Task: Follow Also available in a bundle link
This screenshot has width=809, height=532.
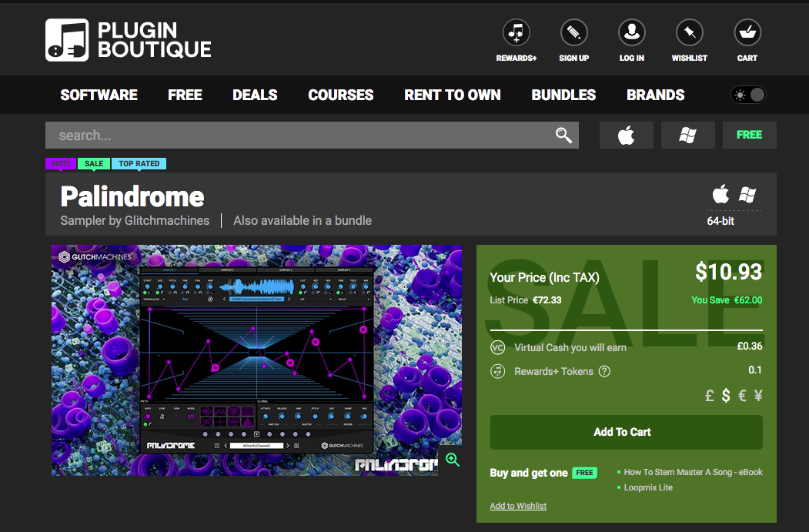Action: 303,220
